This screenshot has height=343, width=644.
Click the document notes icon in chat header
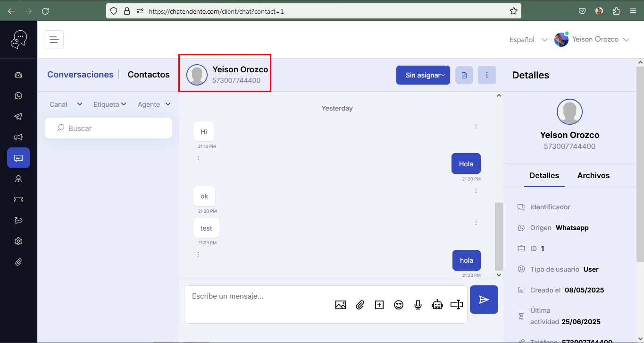(464, 75)
